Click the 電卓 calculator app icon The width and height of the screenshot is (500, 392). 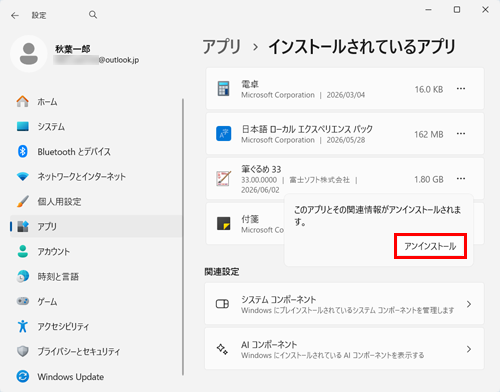223,88
